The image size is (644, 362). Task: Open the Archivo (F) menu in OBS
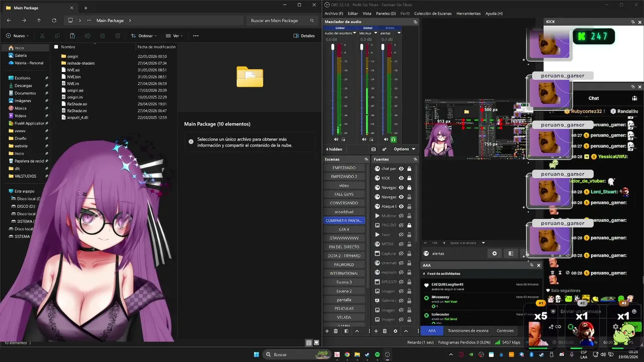(334, 14)
